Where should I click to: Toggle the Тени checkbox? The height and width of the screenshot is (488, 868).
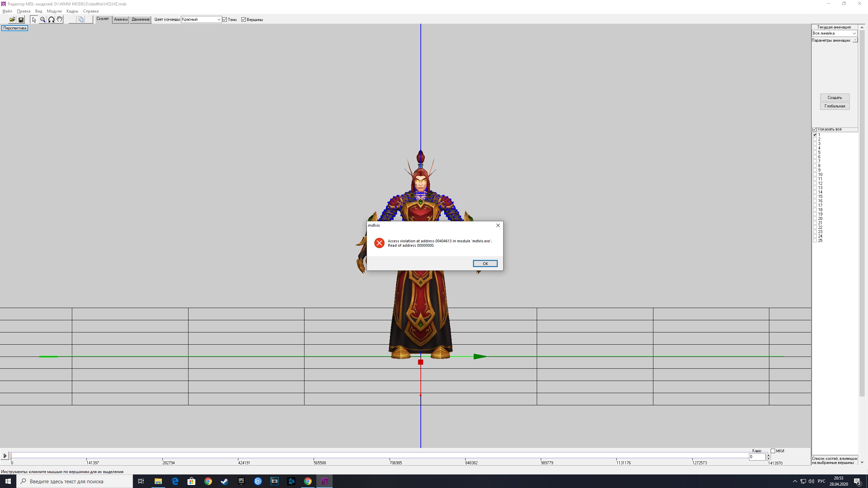pos(225,20)
